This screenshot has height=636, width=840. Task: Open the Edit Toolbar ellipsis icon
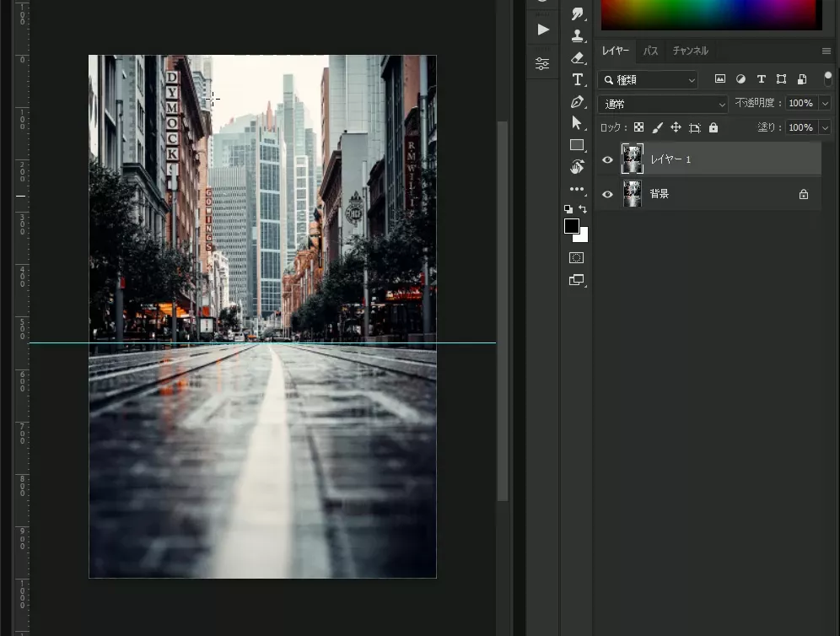578,189
